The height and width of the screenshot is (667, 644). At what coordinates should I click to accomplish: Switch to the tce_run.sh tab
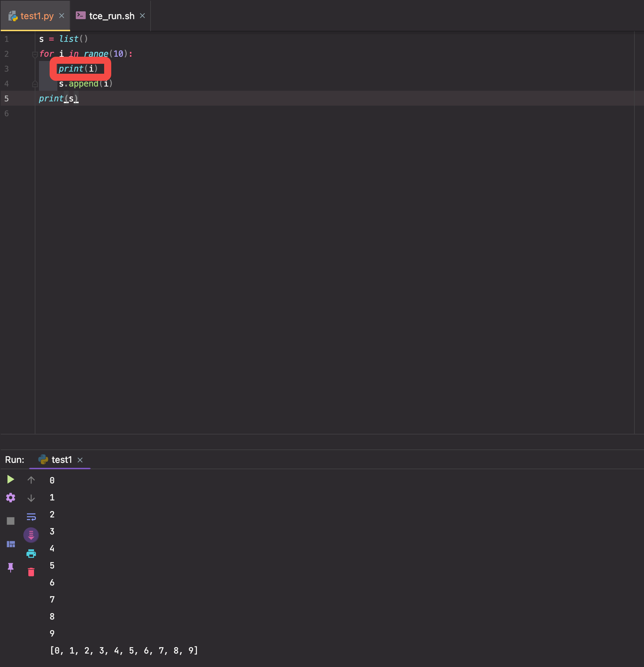click(111, 16)
